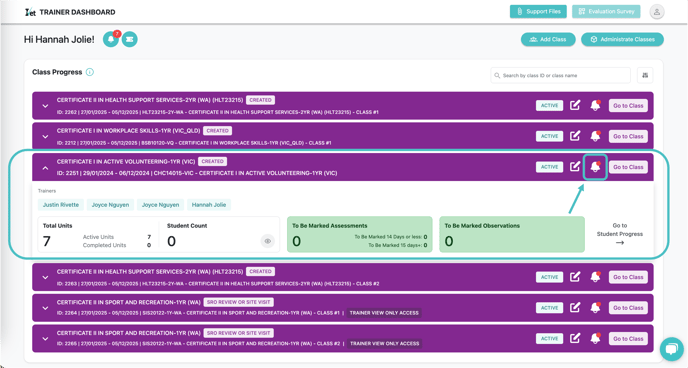The width and height of the screenshot is (688, 368).
Task: Click the Add Class button
Action: [548, 39]
